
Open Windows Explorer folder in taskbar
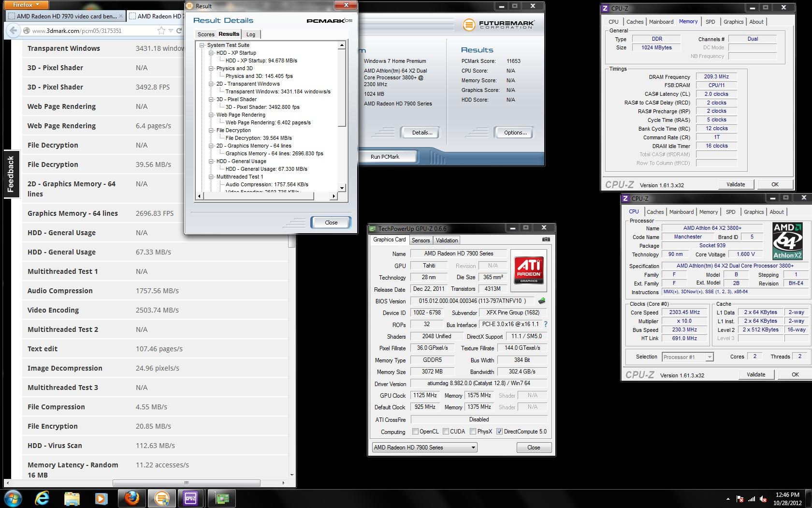(72, 498)
